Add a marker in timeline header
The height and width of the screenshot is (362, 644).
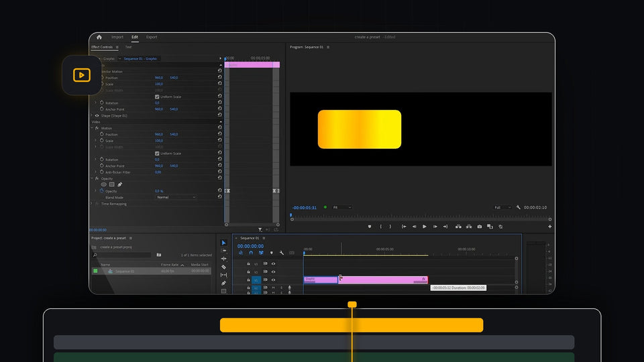(x=271, y=253)
